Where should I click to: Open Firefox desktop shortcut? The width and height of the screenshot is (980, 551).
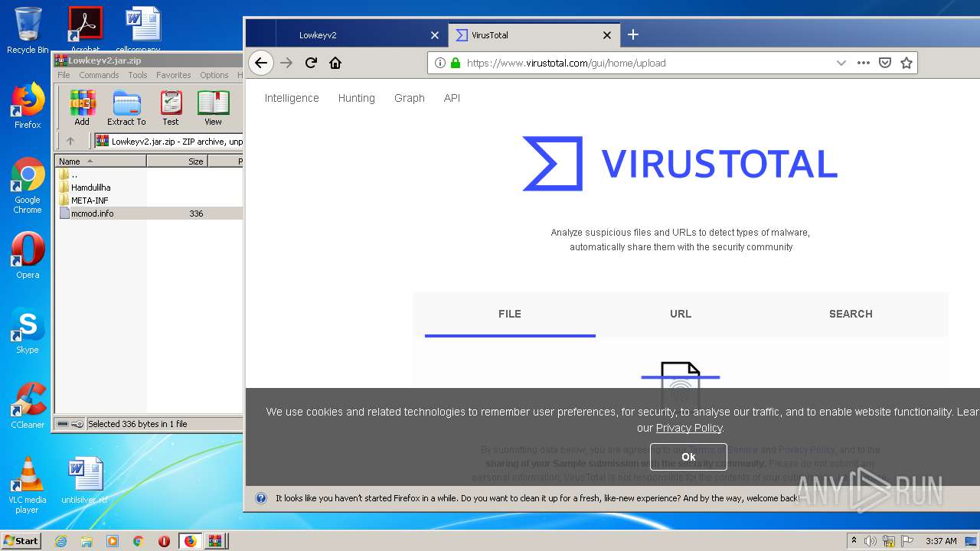tap(28, 106)
